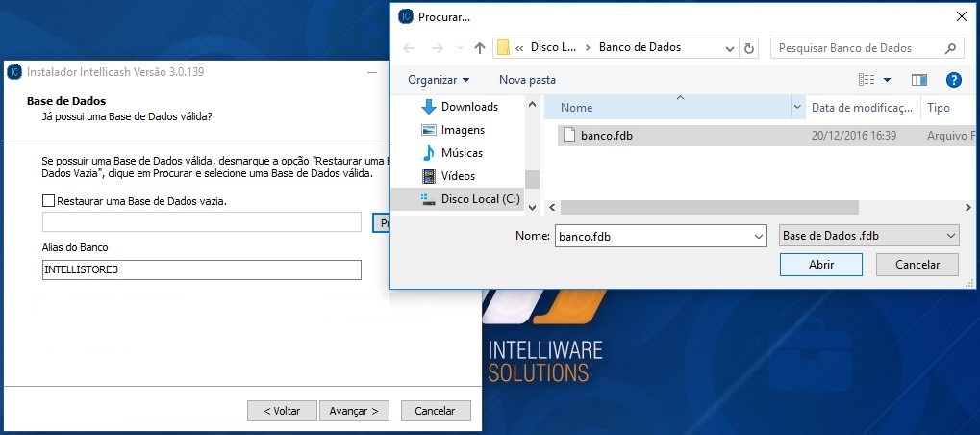
Task: Click the 20/12/2016 16:39 date cell
Action: click(x=854, y=136)
